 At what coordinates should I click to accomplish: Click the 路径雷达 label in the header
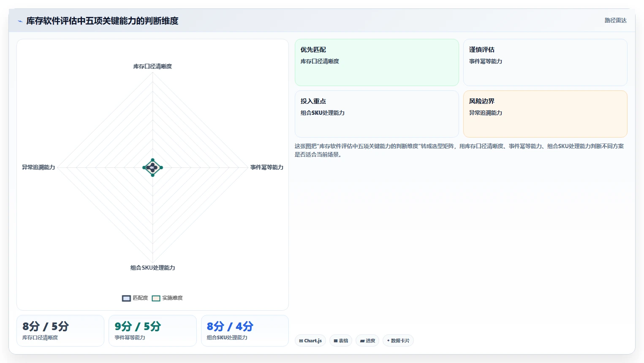tap(615, 20)
